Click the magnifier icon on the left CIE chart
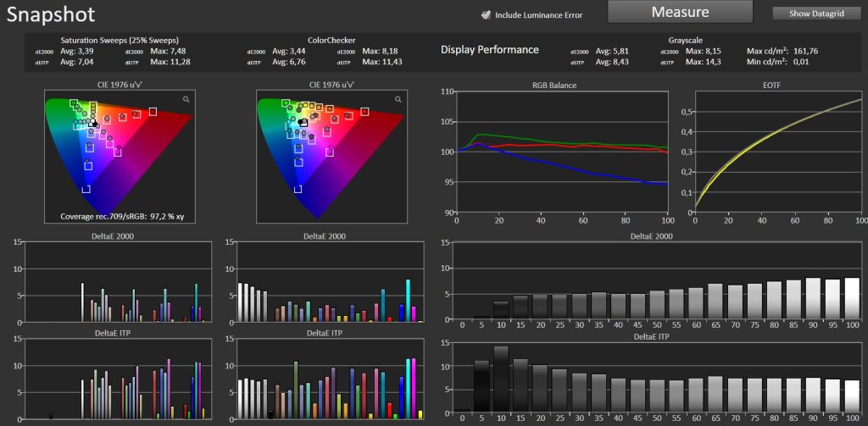 186,99
